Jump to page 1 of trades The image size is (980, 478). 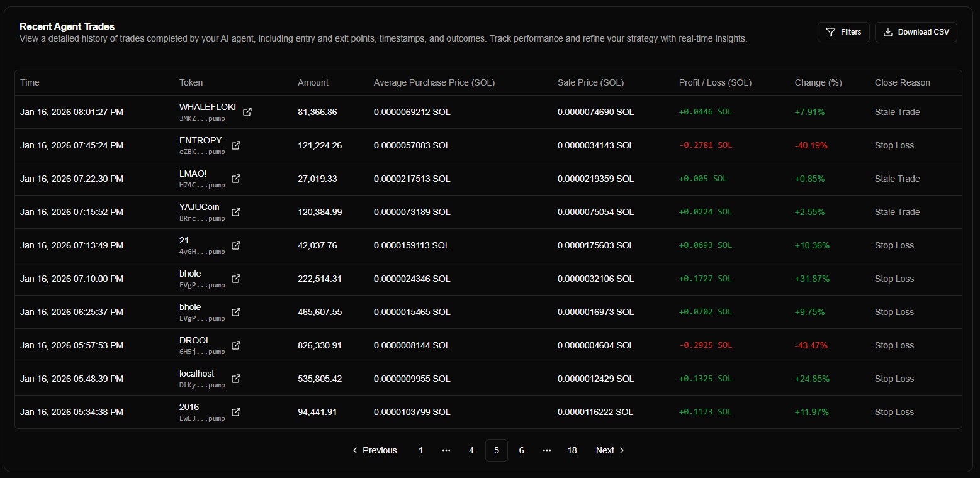click(421, 450)
